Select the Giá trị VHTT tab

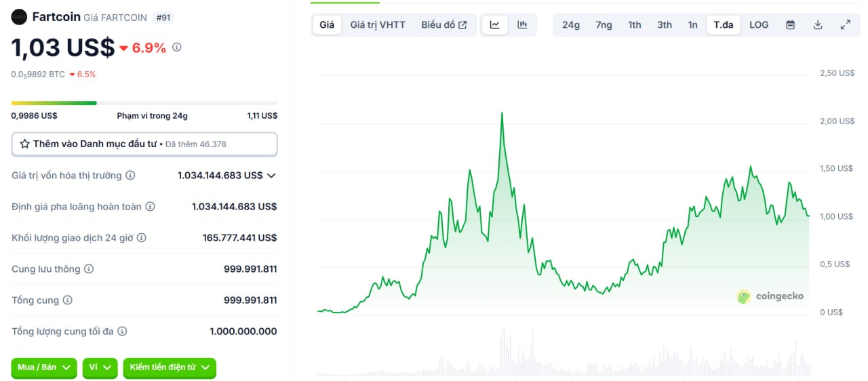pos(378,25)
